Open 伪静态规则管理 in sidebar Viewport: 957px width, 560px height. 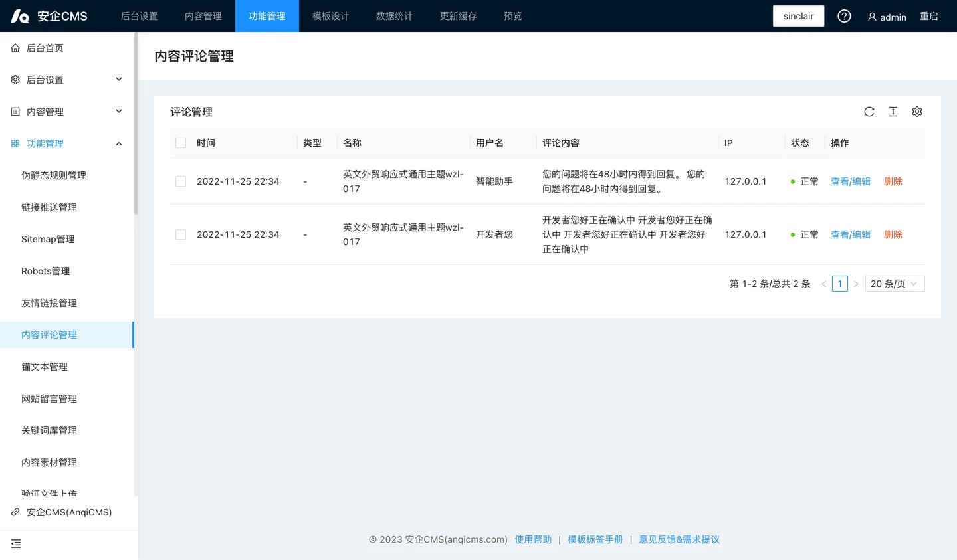[x=66, y=175]
